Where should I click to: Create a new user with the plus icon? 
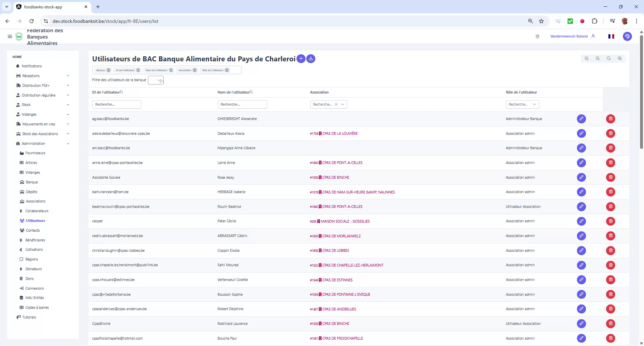[x=301, y=58]
